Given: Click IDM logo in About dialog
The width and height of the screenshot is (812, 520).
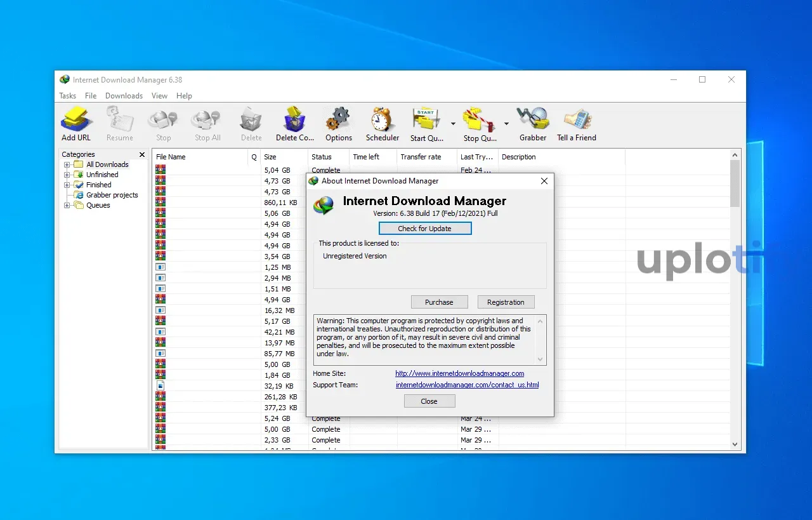Looking at the screenshot, I should click(x=324, y=204).
